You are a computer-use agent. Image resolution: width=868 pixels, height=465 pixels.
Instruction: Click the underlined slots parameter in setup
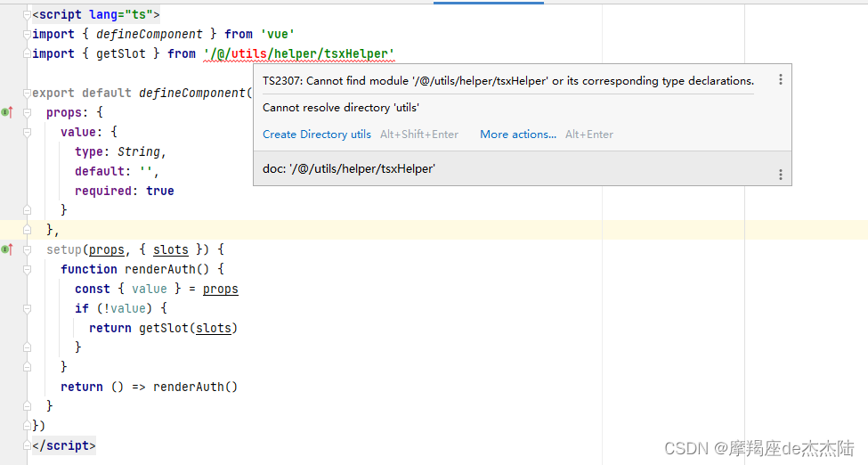pos(171,250)
